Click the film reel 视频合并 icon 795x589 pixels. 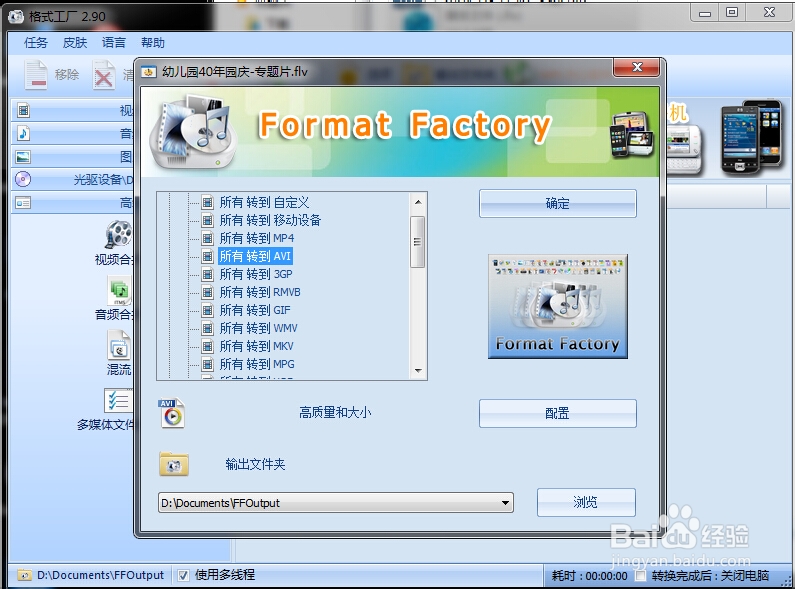pos(119,234)
